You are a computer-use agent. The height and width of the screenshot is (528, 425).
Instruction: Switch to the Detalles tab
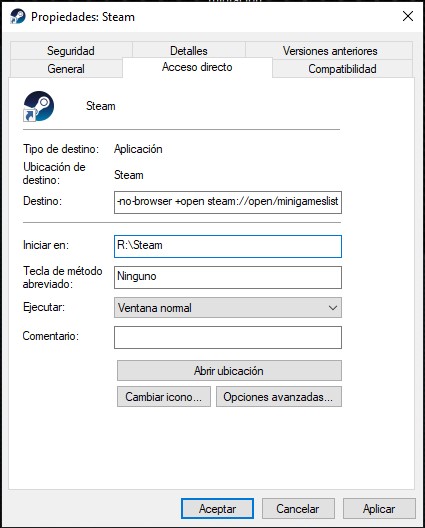click(x=189, y=51)
